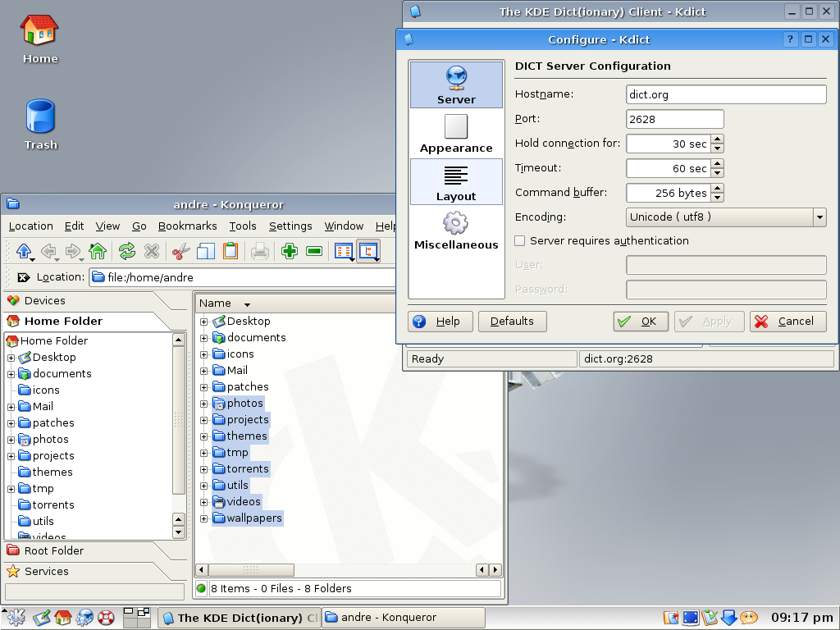Open the Tools menu
The height and width of the screenshot is (630, 840).
click(243, 226)
